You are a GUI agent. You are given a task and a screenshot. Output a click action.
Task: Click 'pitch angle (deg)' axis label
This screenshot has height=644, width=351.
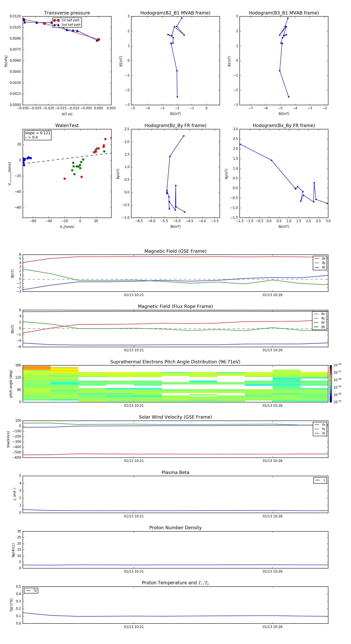point(11,384)
